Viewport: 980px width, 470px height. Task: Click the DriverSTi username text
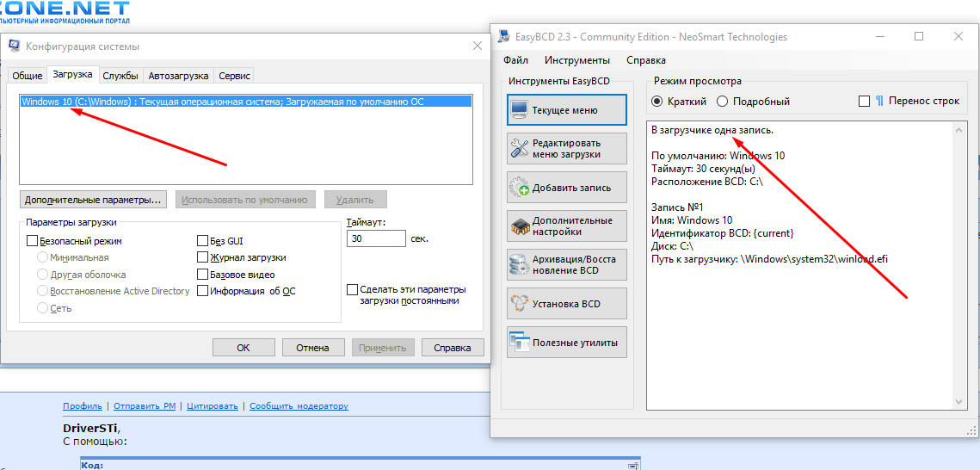tap(90, 428)
